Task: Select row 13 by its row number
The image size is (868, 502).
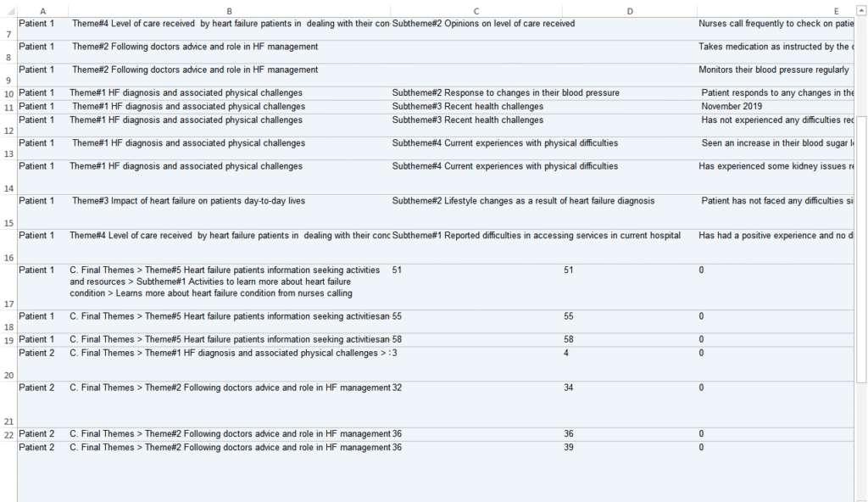Action: (x=8, y=149)
